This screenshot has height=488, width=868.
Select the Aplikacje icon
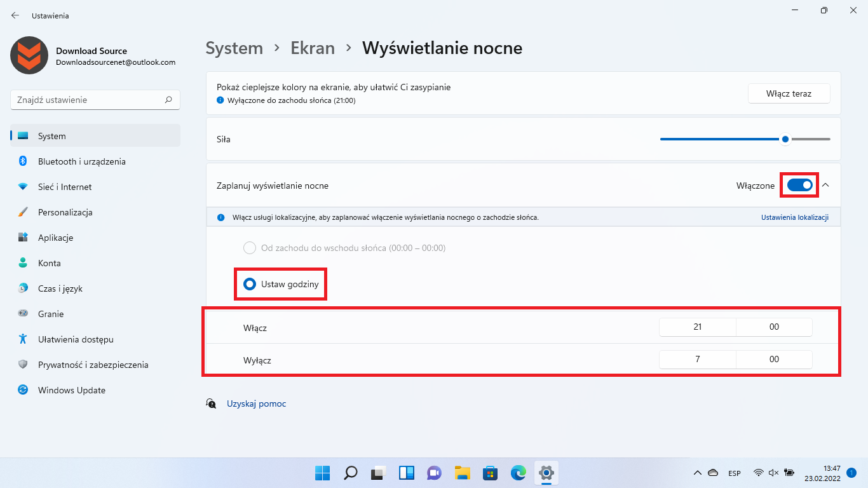23,238
